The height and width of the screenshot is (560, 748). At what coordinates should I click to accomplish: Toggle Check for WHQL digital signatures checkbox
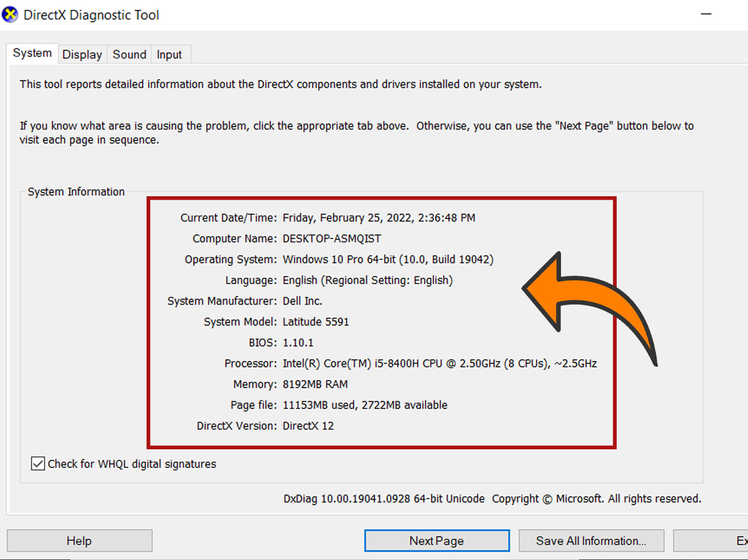coord(38,464)
